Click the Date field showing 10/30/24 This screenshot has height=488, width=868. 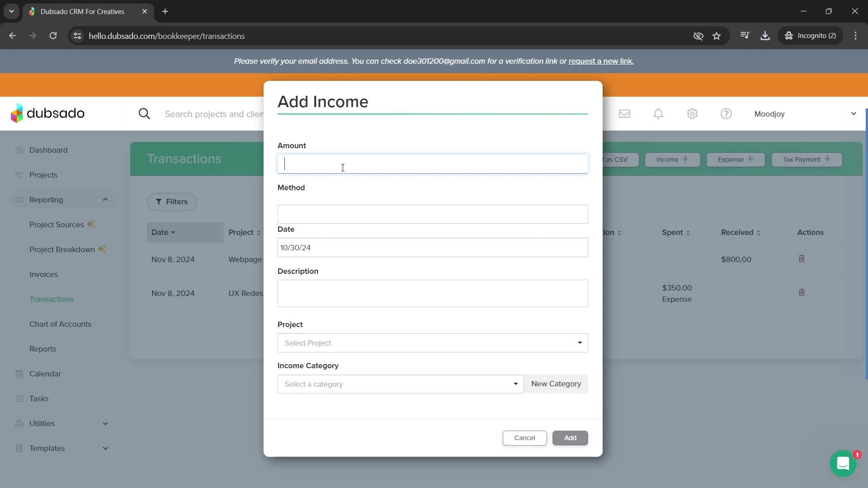click(x=433, y=248)
